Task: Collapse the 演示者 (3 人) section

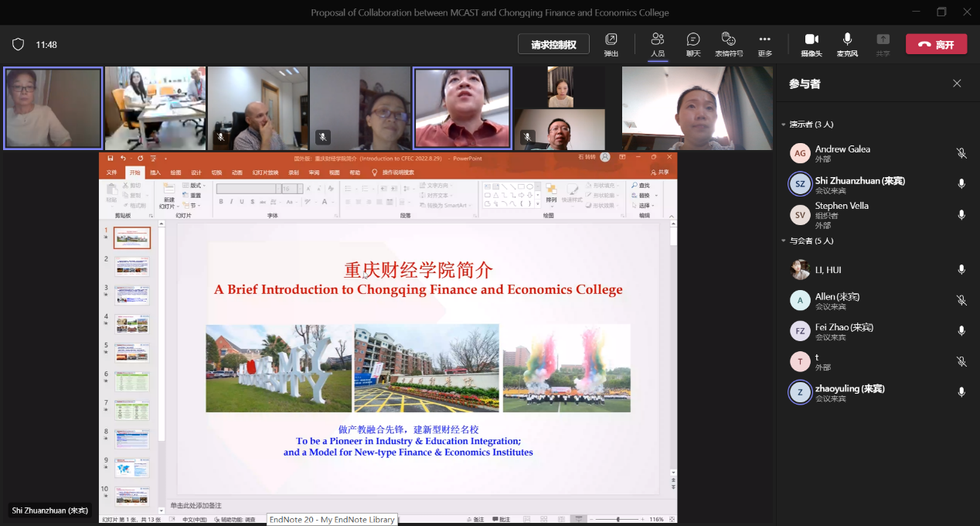Action: (783, 125)
